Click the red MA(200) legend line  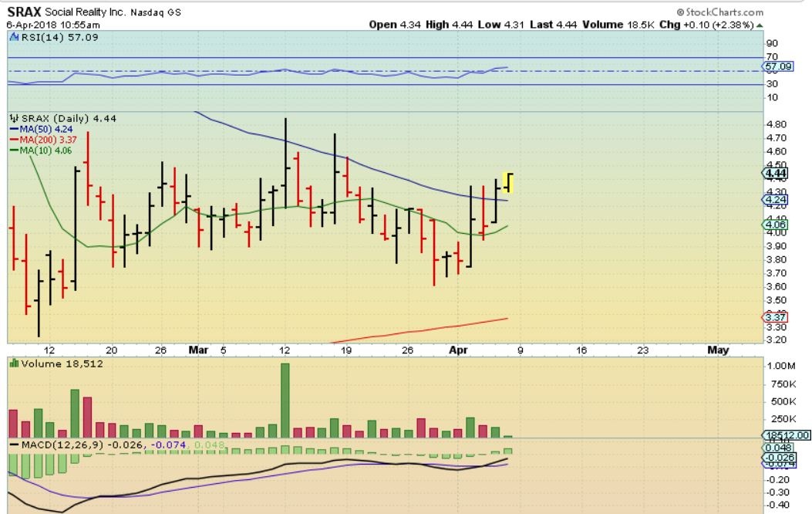click(13, 140)
